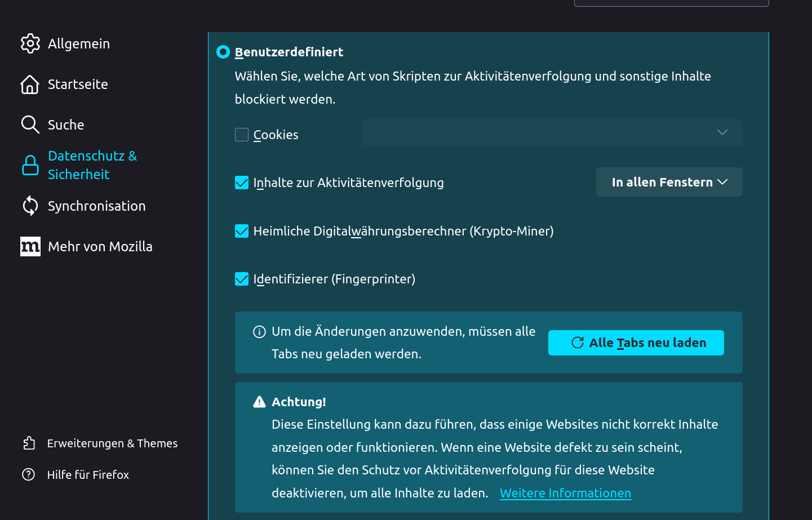The image size is (812, 520).
Task: Go to the Startseite settings section
Action: pyautogui.click(x=78, y=85)
